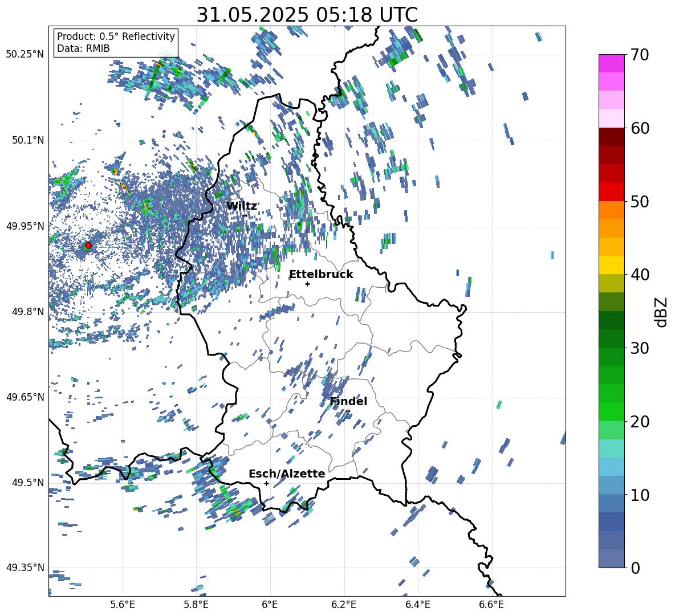Click the Findel city label
675x616 pixels.
pos(348,401)
